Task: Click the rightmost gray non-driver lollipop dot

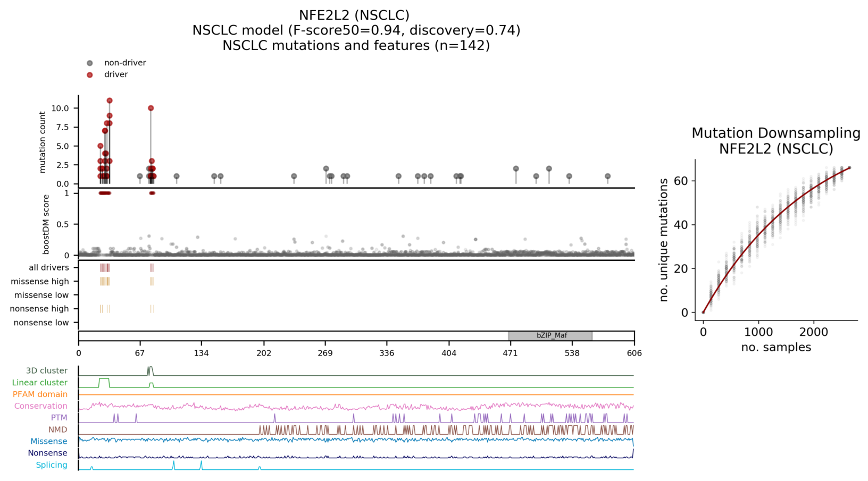Action: (x=608, y=176)
